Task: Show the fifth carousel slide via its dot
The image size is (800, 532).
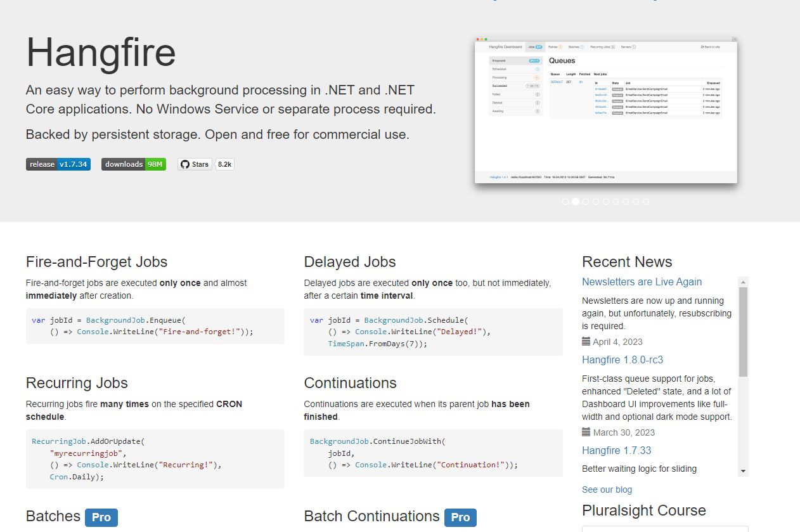Action: 606,202
